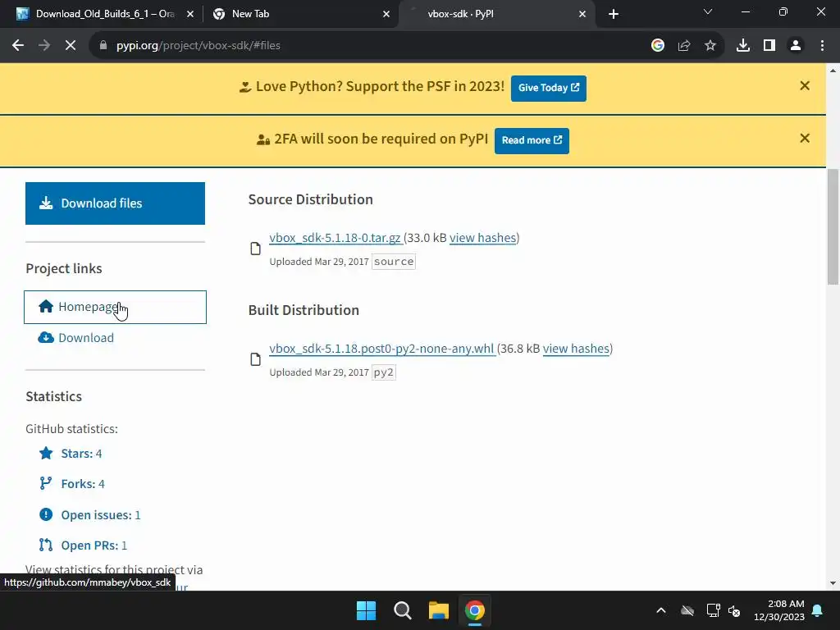Image resolution: width=840 pixels, height=630 pixels.
Task: Click the OneDrive cloud tray icon
Action: point(687,610)
